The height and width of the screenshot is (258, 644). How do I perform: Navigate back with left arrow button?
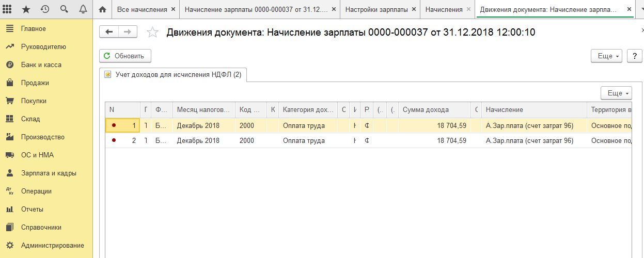click(108, 32)
